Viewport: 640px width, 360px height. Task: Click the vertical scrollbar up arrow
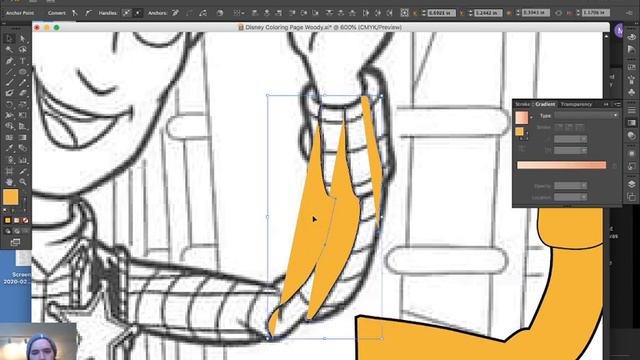[x=606, y=36]
